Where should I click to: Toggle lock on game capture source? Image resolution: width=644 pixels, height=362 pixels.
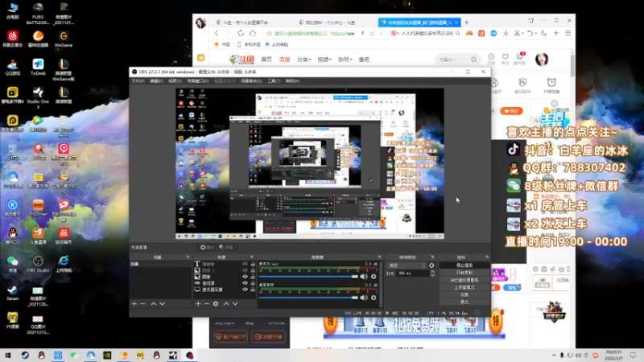[253, 283]
